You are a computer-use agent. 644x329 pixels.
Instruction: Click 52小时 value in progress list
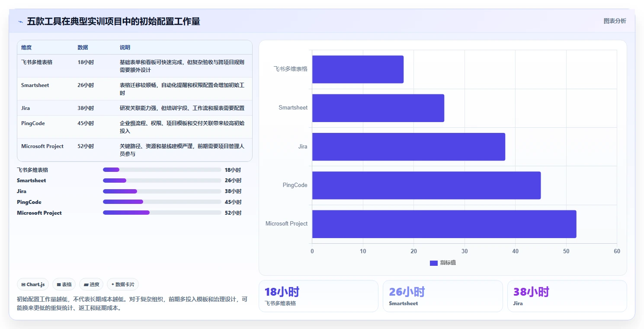point(233,213)
